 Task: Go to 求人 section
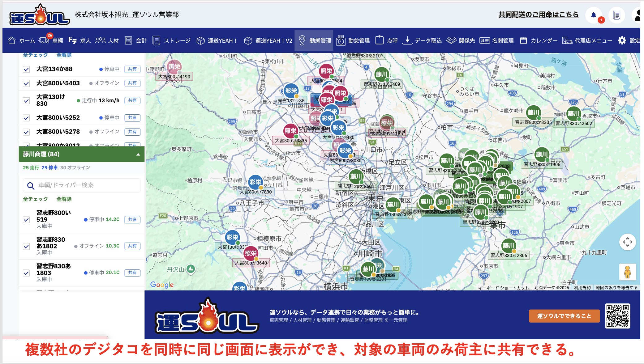(x=79, y=40)
